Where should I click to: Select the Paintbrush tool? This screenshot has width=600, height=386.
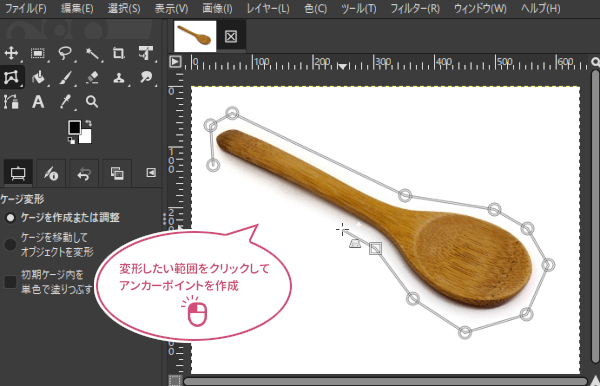[x=65, y=78]
